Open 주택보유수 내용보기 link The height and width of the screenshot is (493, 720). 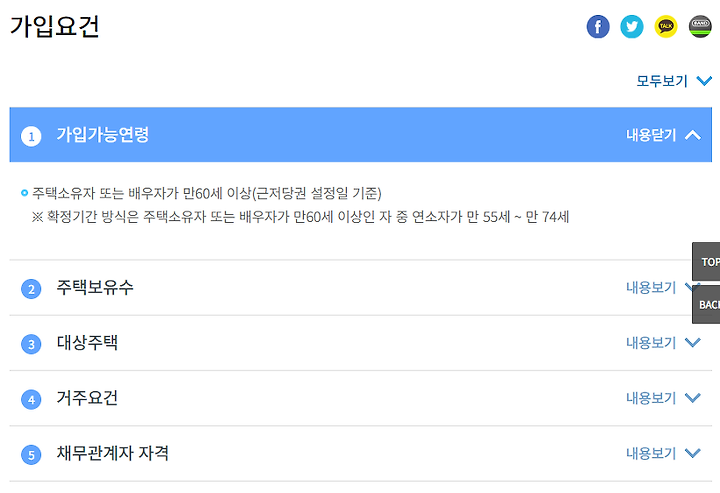click(651, 288)
